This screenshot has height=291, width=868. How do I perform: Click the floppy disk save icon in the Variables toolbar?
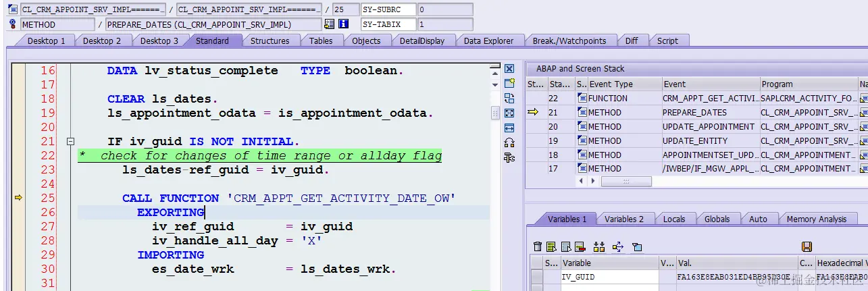tap(806, 246)
